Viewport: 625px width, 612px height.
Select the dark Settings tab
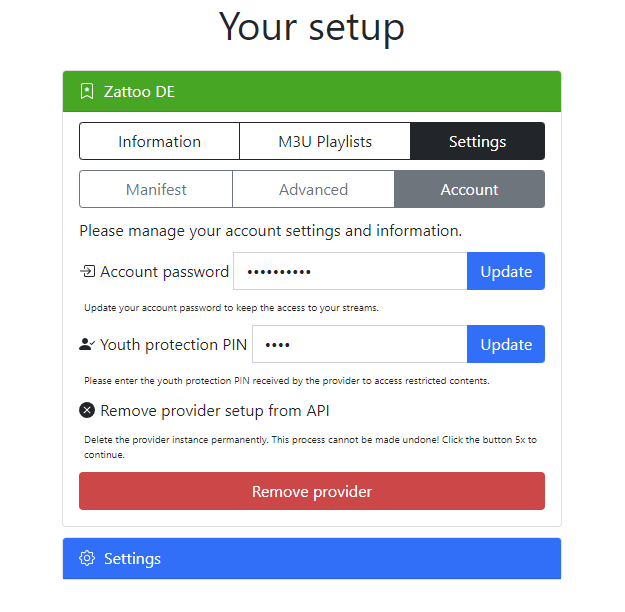[478, 141]
